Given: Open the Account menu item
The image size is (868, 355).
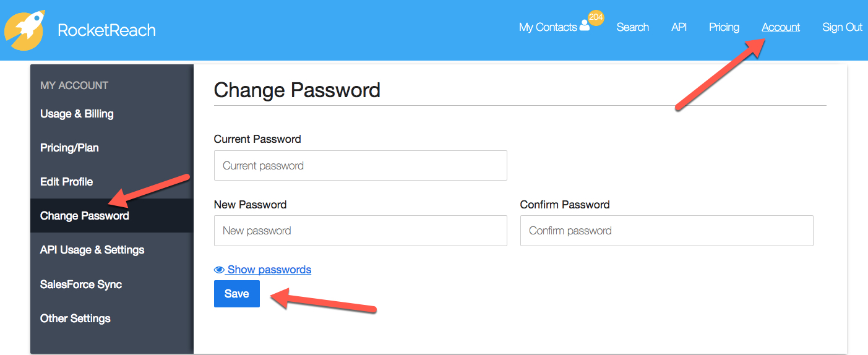Looking at the screenshot, I should click(781, 27).
